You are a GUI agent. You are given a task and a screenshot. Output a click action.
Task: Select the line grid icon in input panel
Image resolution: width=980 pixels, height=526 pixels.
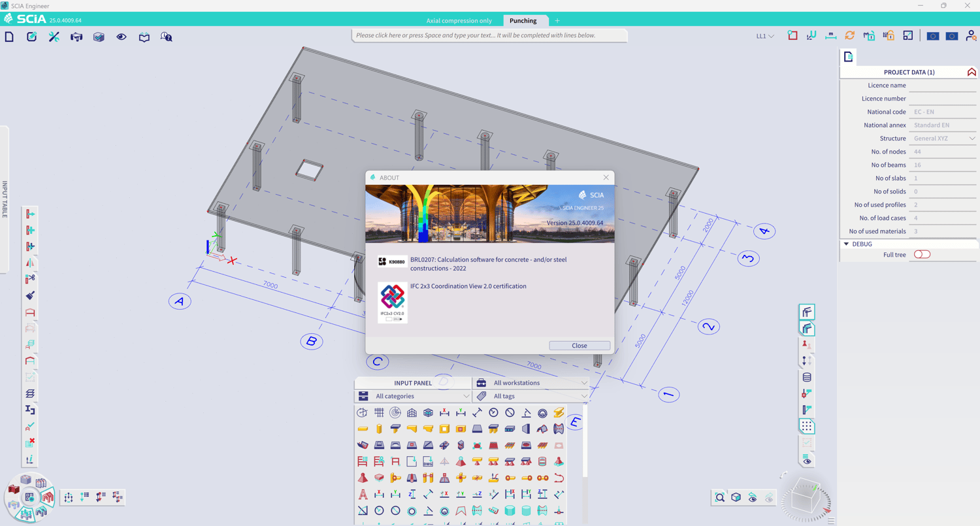pyautogui.click(x=379, y=412)
